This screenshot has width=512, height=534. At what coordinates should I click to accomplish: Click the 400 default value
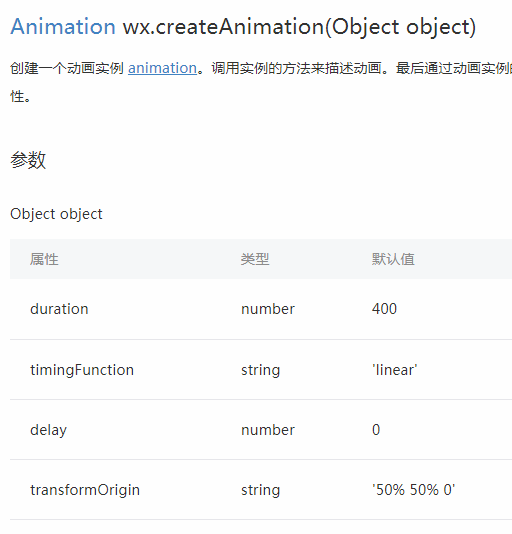coord(384,309)
